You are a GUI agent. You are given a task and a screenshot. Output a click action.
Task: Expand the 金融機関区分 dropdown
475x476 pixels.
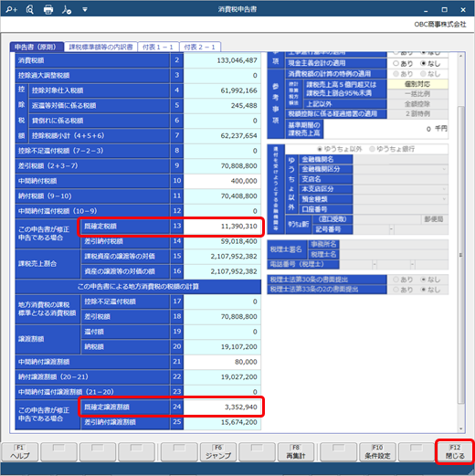tap(444, 169)
